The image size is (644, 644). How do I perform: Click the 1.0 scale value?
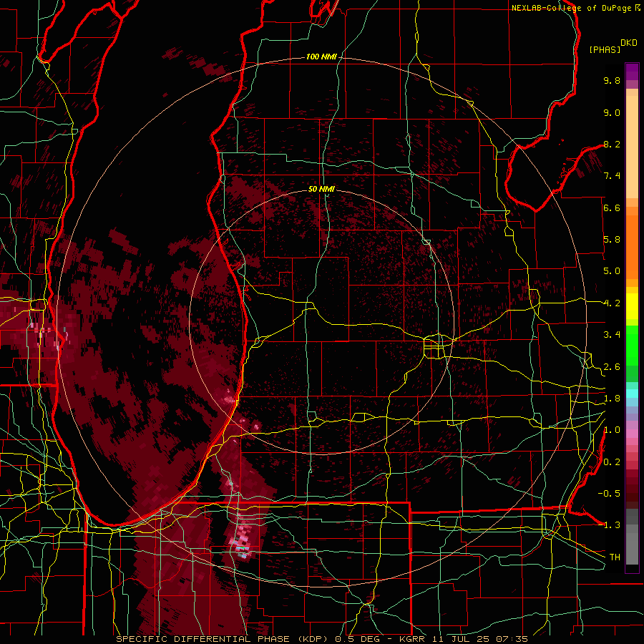pos(612,430)
